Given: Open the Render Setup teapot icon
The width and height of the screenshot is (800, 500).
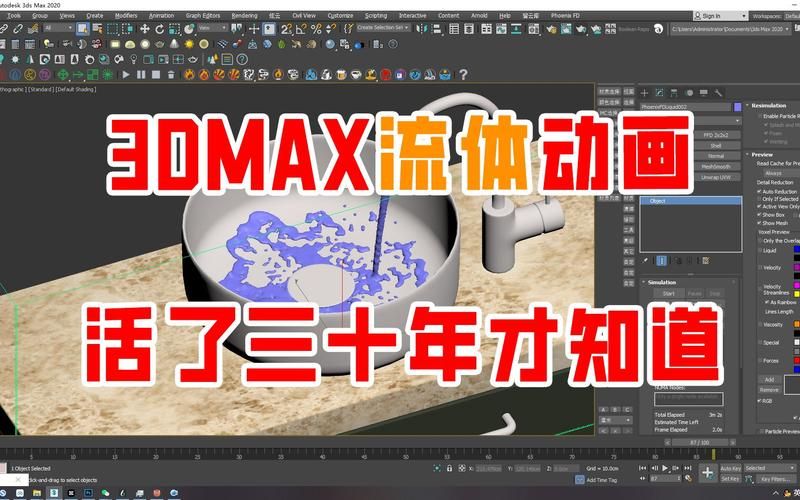Looking at the screenshot, I should (552, 29).
